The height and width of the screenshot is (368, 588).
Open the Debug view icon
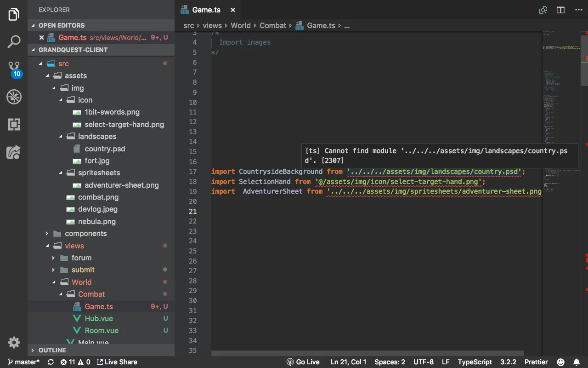[14, 97]
